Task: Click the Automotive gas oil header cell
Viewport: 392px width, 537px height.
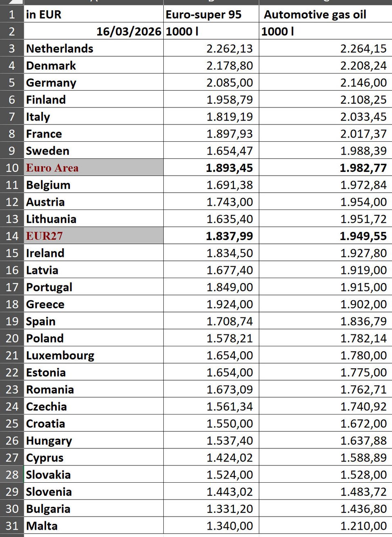Action: (x=315, y=15)
